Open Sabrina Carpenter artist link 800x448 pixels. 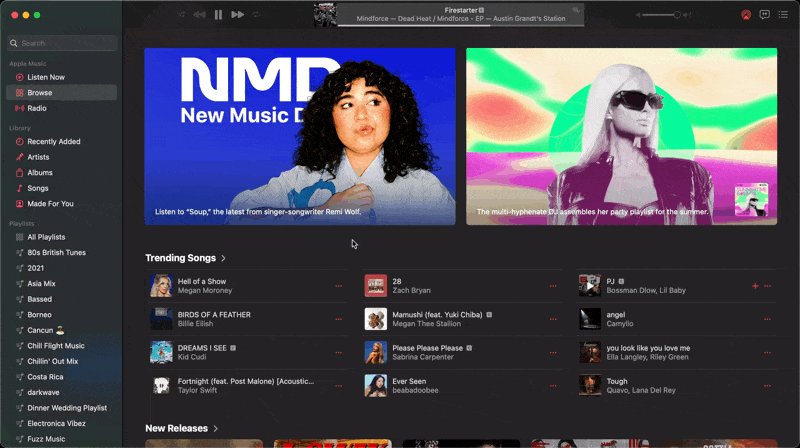[422, 357]
